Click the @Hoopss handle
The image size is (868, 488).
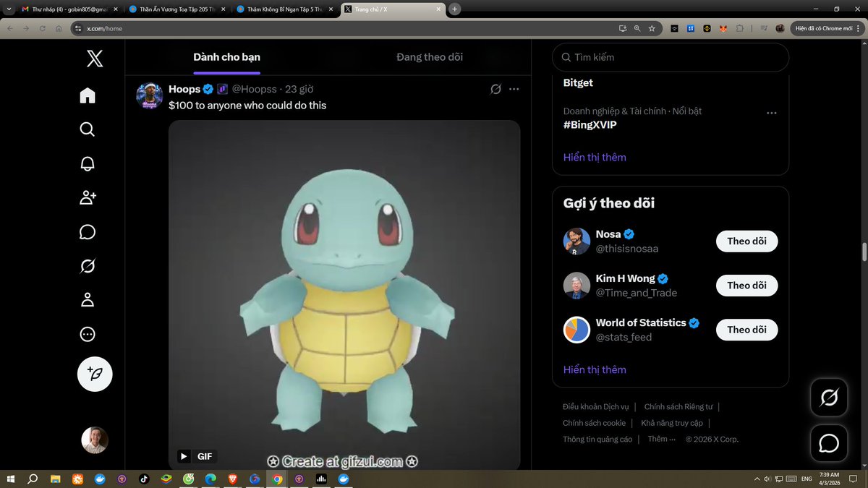(x=254, y=89)
